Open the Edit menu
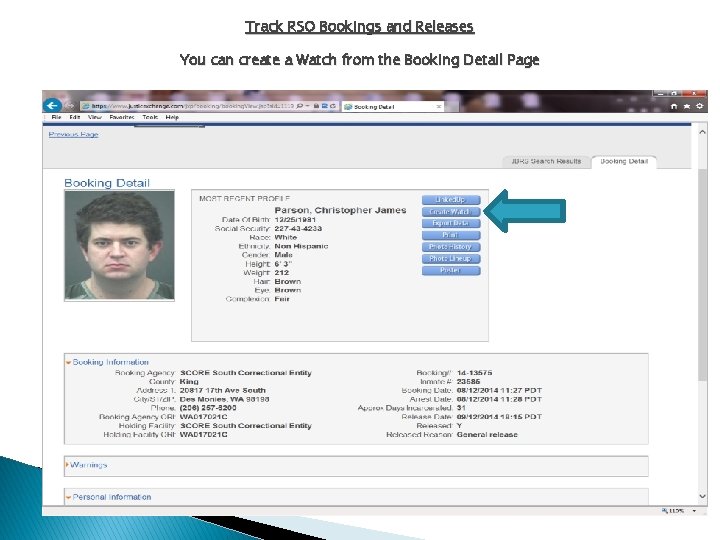 pos(74,117)
